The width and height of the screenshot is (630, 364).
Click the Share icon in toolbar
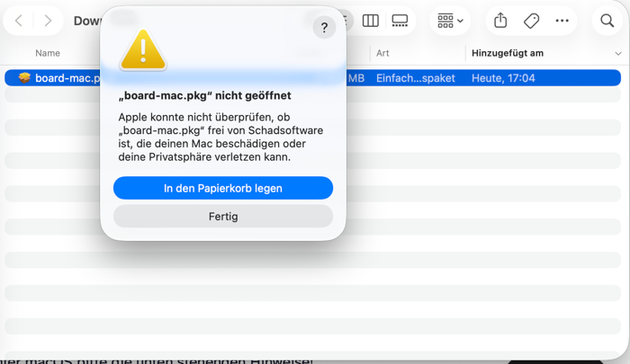click(500, 21)
